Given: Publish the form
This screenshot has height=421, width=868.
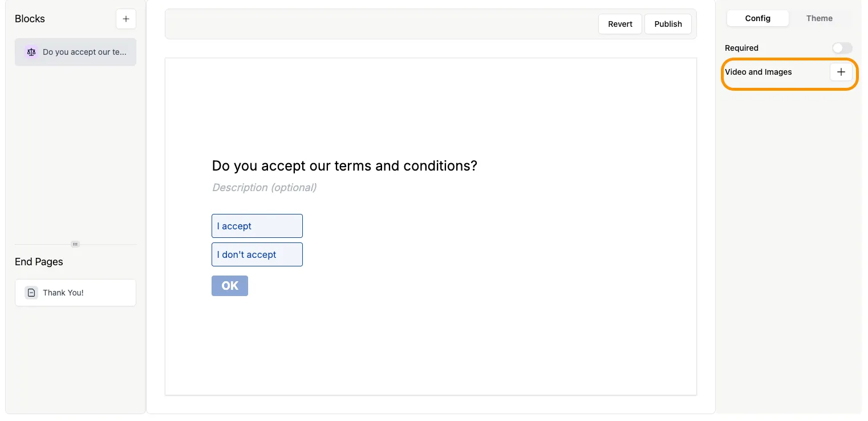Looking at the screenshot, I should pos(668,24).
